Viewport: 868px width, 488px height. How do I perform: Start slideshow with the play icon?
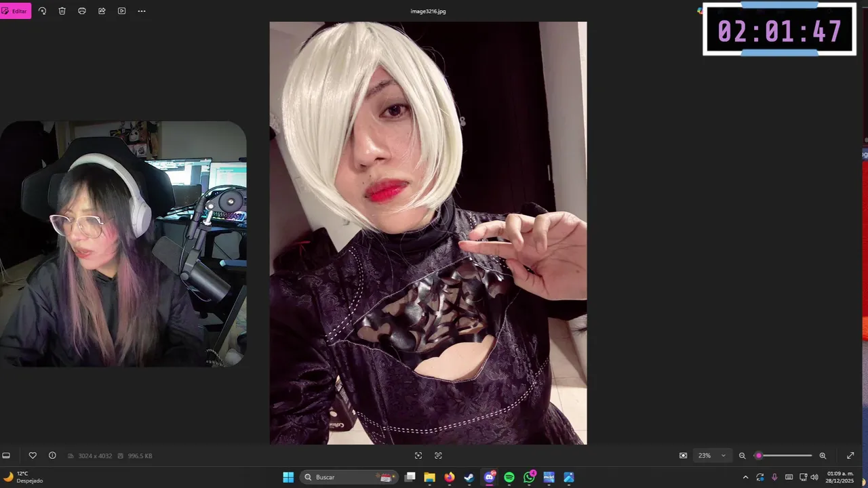[x=122, y=11]
